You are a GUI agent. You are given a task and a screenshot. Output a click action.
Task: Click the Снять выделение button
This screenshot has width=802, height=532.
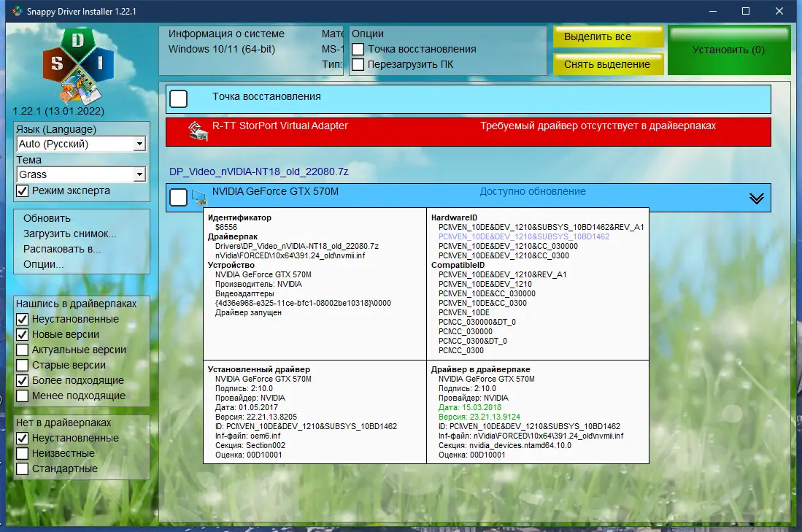coord(608,64)
